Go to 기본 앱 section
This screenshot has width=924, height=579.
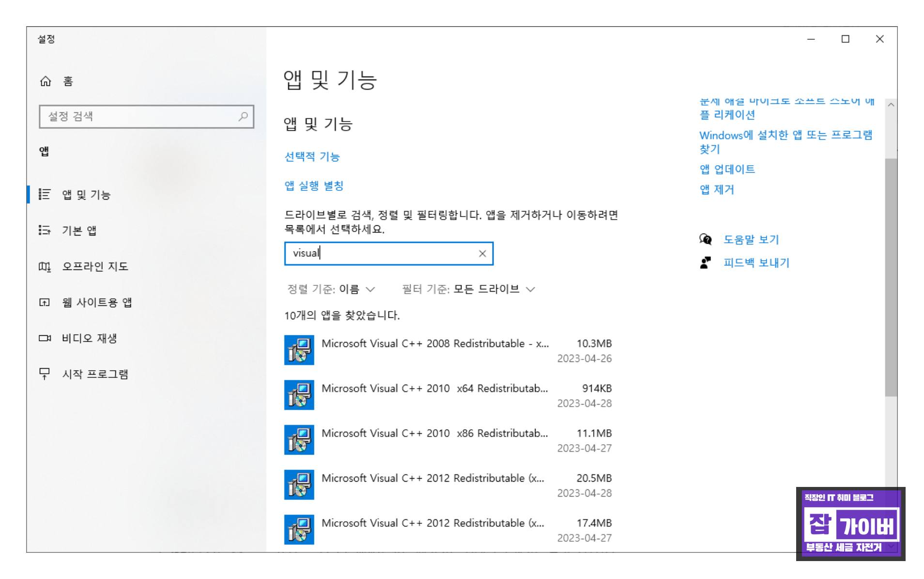[146, 230]
